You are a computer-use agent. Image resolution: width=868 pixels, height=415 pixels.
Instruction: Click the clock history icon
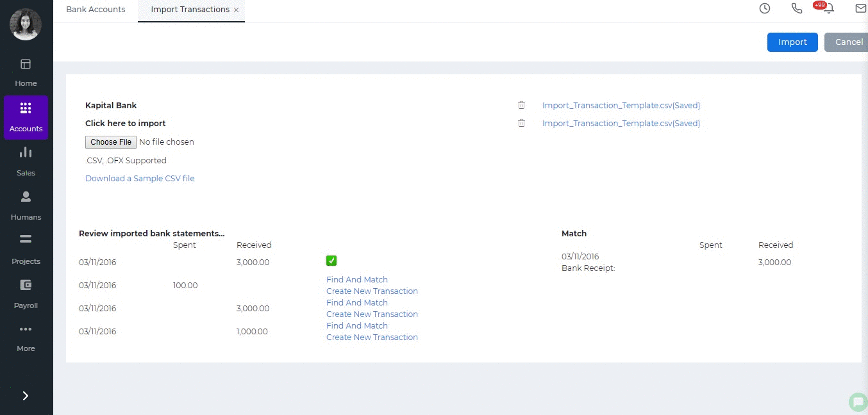click(765, 8)
